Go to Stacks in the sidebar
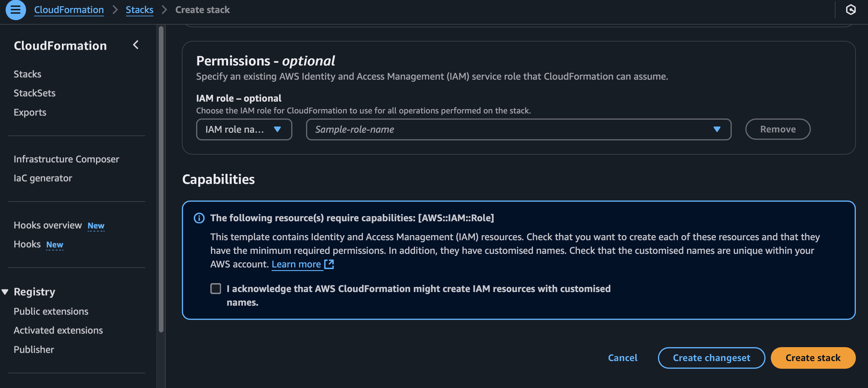Viewport: 868px width, 388px height. click(27, 74)
